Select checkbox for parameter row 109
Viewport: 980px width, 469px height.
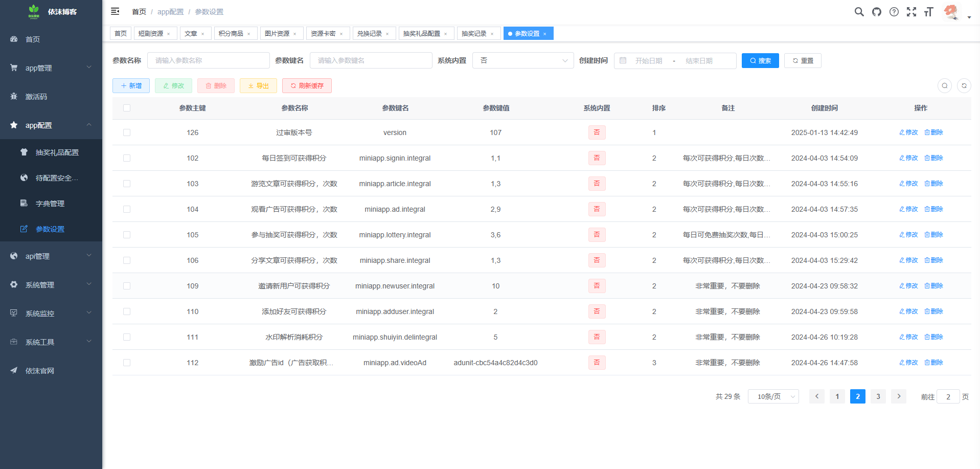click(127, 286)
